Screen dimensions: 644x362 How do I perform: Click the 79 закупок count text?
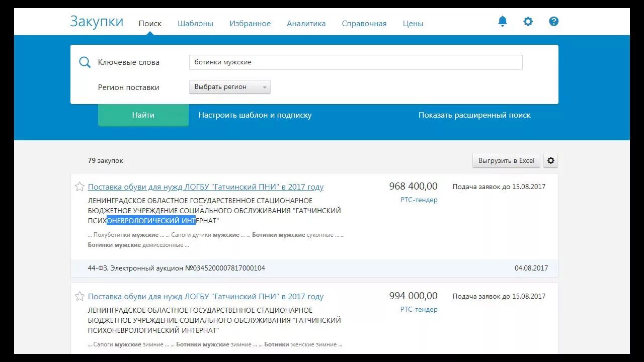(x=105, y=161)
